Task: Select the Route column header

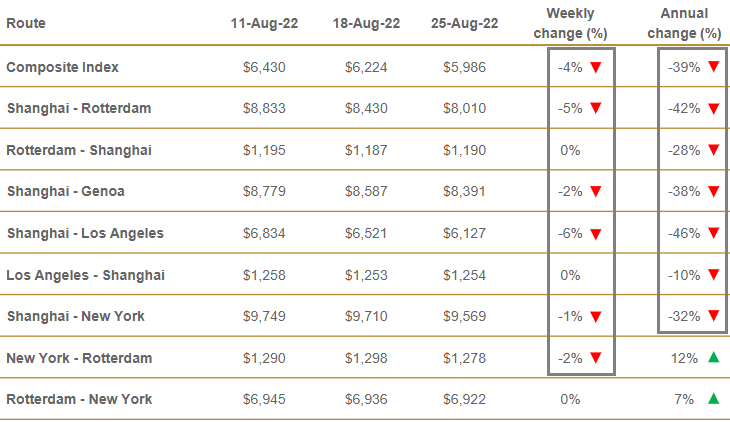Action: 26,23
